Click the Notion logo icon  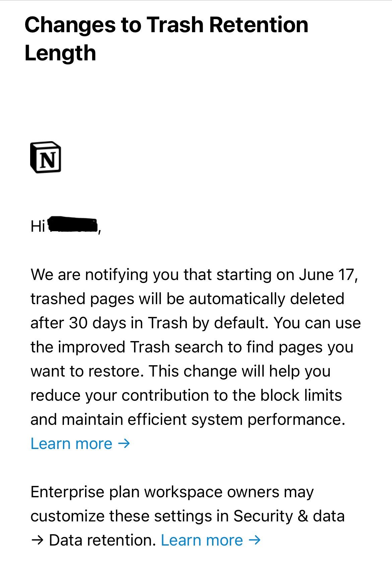pyautogui.click(x=46, y=157)
